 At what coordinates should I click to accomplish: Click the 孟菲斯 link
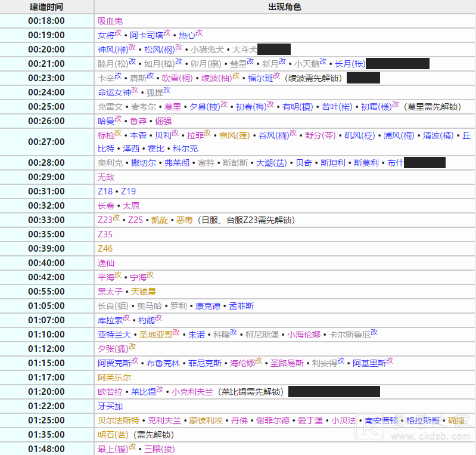241,306
